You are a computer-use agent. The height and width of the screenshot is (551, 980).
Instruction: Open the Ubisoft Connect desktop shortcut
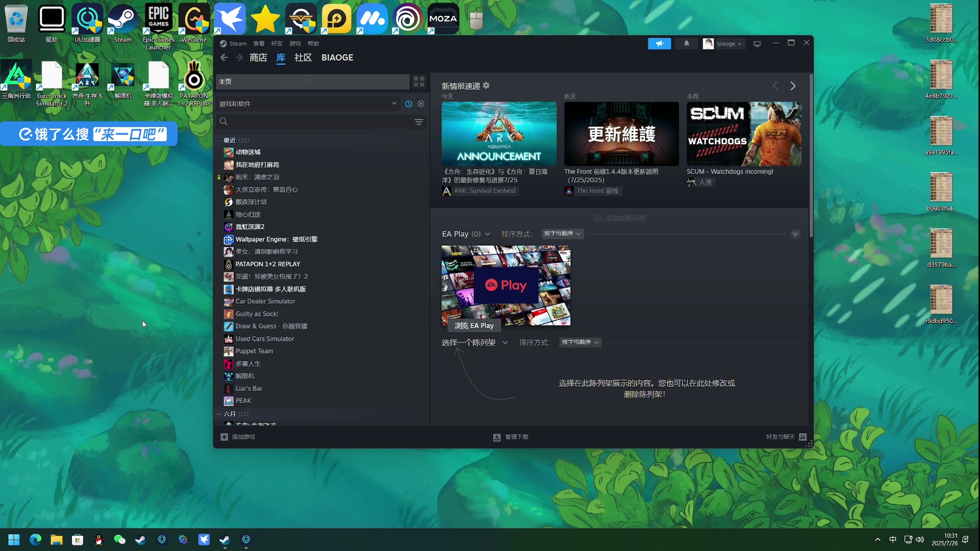click(408, 19)
